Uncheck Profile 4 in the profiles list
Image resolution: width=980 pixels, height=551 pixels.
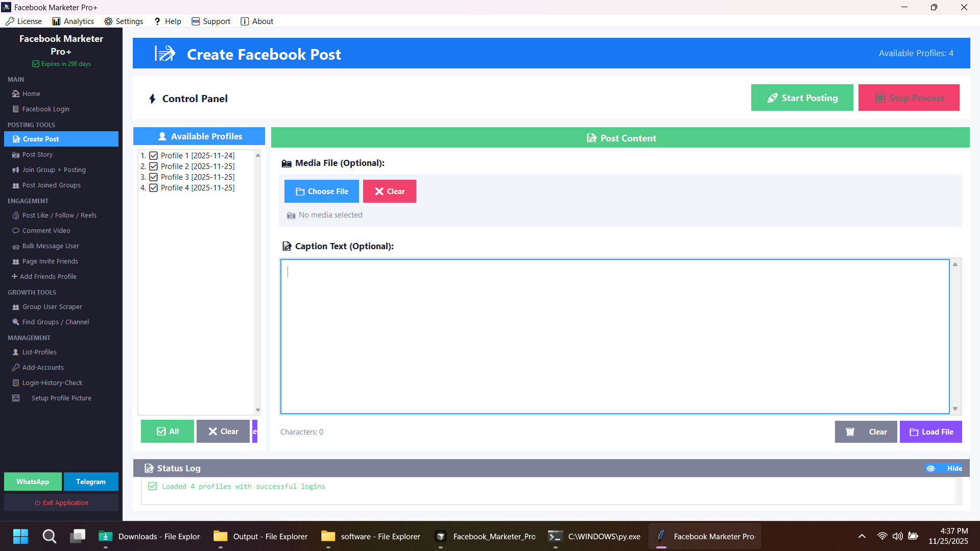[154, 188]
